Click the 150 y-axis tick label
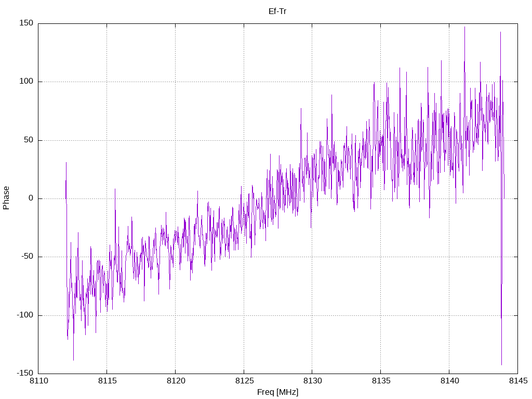This screenshot has height=399, width=532. coord(26,23)
